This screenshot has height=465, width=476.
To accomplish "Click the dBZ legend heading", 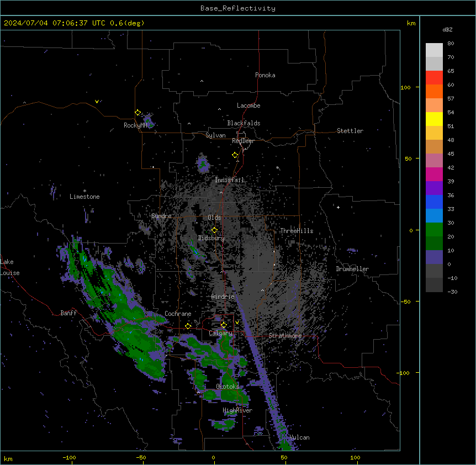I will 447,30.
